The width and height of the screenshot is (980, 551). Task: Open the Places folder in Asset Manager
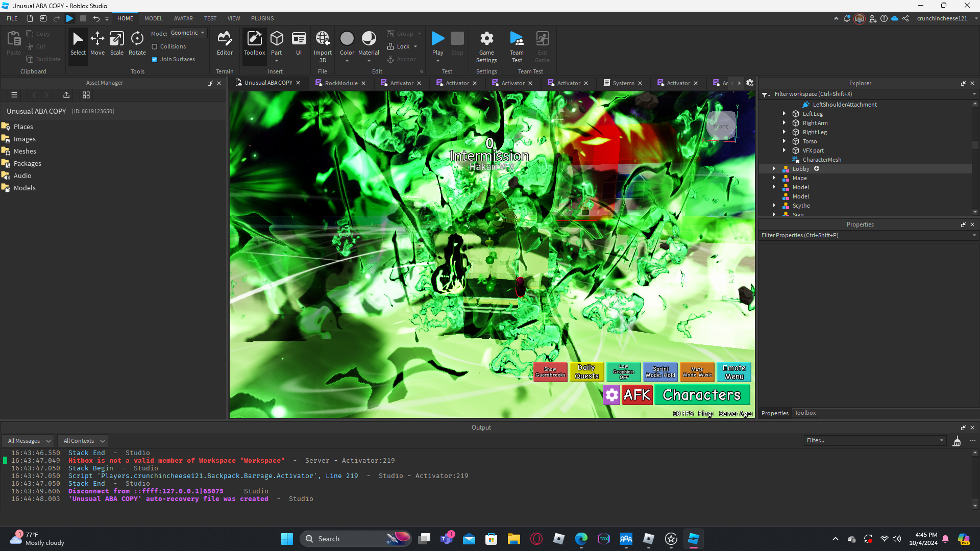pyautogui.click(x=23, y=127)
